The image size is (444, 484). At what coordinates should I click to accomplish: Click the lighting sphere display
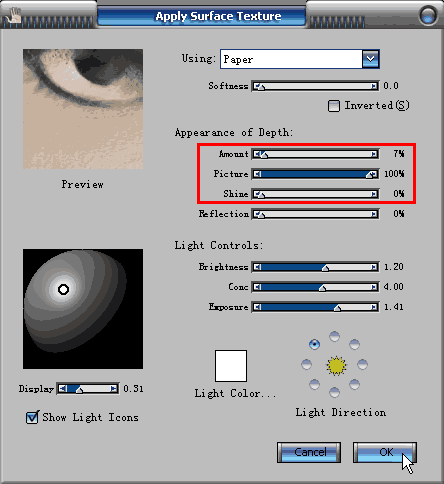point(83,309)
